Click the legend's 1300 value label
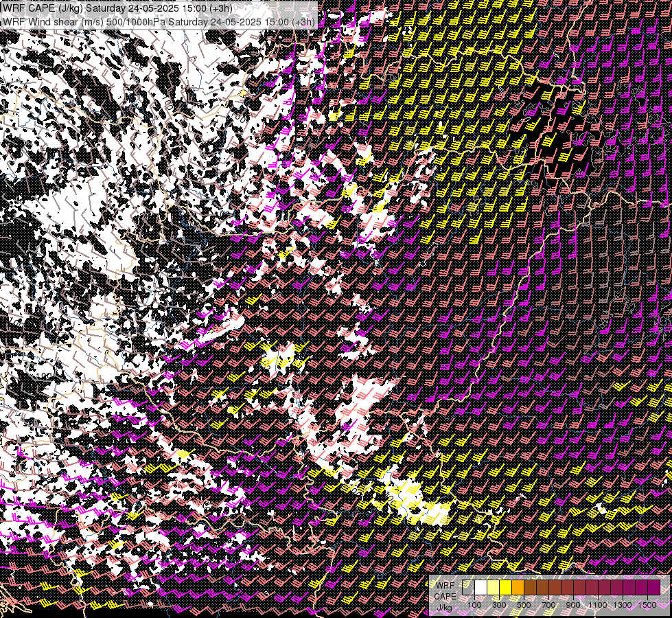672x618 pixels. pos(623,605)
